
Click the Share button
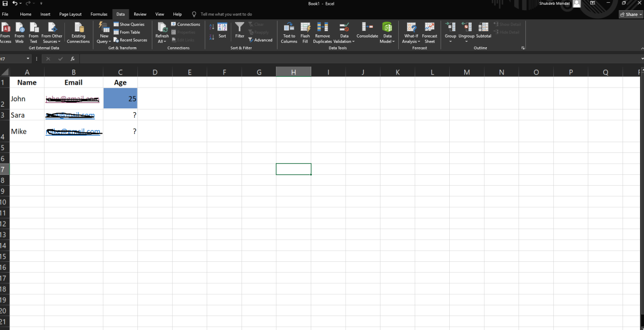coord(629,14)
